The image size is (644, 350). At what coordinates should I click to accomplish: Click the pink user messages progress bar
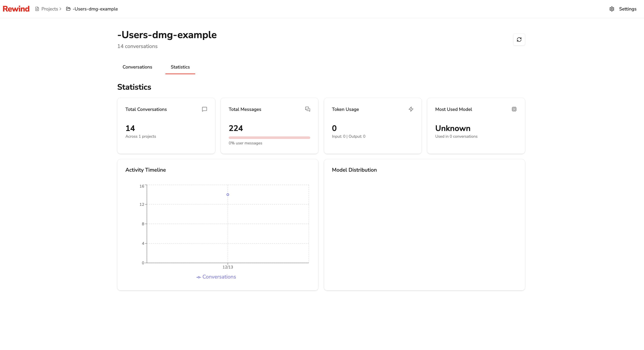point(269,137)
